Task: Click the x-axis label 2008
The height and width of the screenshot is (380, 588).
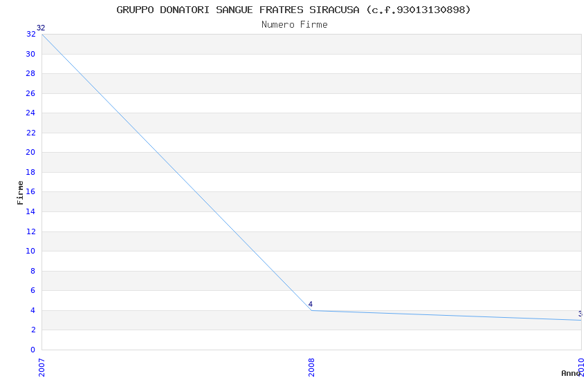Action: click(x=311, y=368)
